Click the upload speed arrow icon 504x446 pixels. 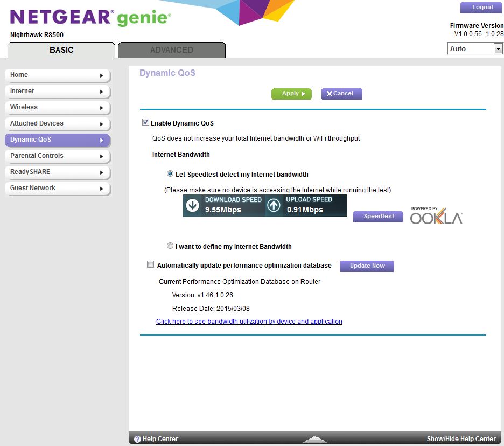click(x=274, y=205)
